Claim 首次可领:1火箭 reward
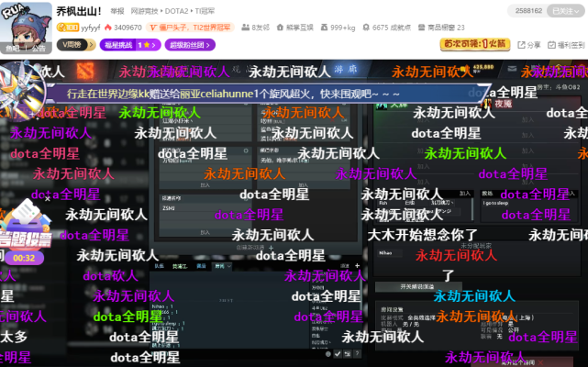The image size is (588, 367). pos(475,44)
